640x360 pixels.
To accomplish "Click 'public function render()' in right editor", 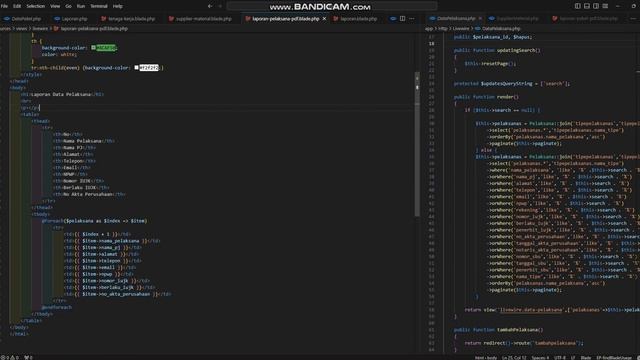I will (486, 97).
